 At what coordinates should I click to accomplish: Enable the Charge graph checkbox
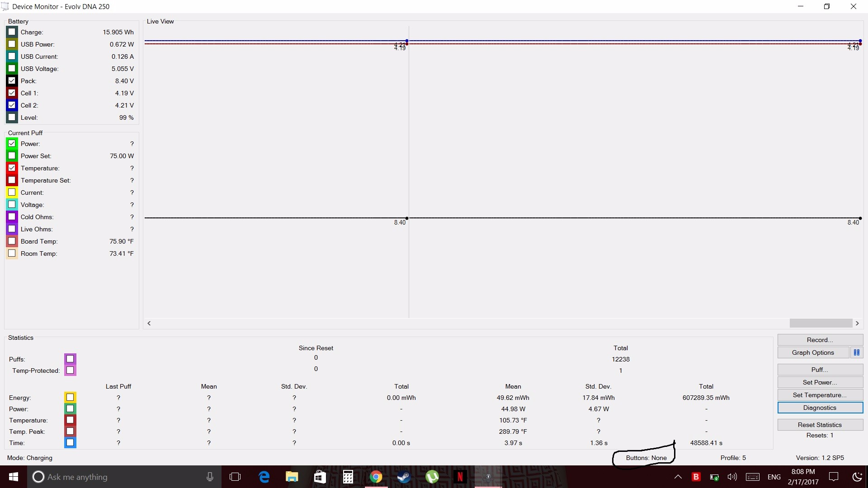pos(12,32)
